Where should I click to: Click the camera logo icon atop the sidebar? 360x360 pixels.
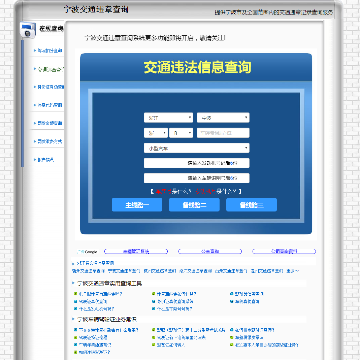28,29
